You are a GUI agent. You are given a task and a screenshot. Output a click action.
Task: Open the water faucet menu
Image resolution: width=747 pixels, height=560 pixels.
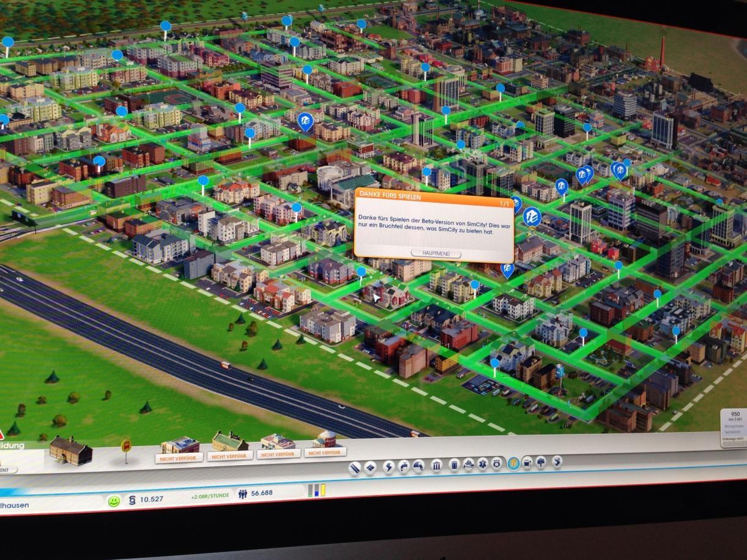click(x=404, y=467)
